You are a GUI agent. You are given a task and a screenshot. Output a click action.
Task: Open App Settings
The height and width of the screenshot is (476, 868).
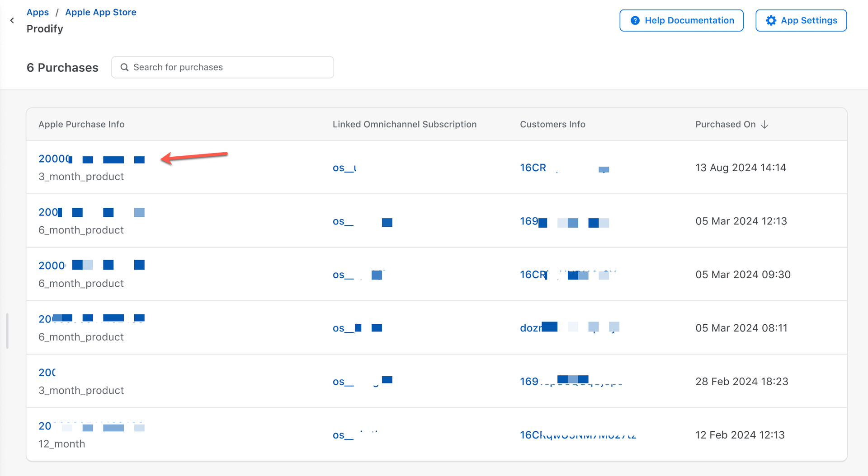(x=801, y=21)
